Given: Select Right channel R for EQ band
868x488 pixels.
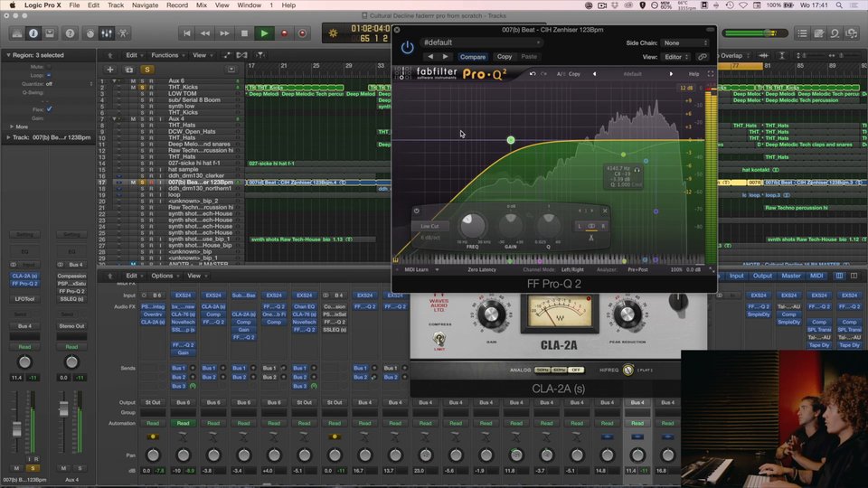Looking at the screenshot, I should 603,226.
